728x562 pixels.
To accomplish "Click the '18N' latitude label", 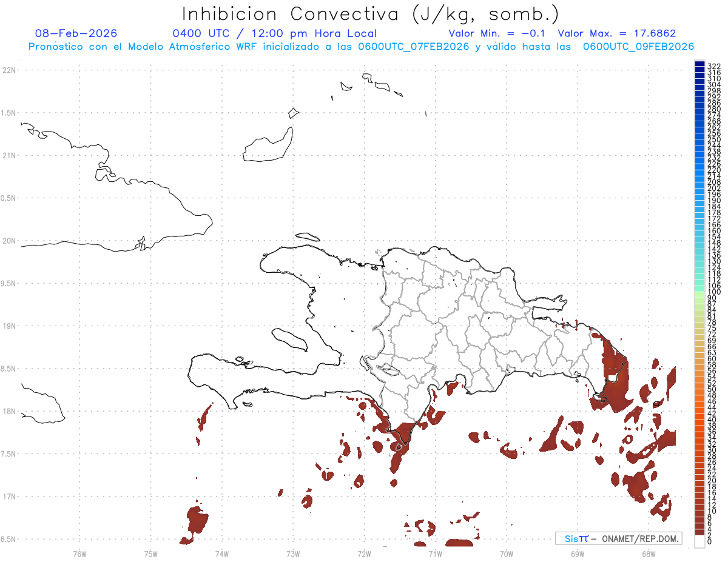I will click(8, 411).
